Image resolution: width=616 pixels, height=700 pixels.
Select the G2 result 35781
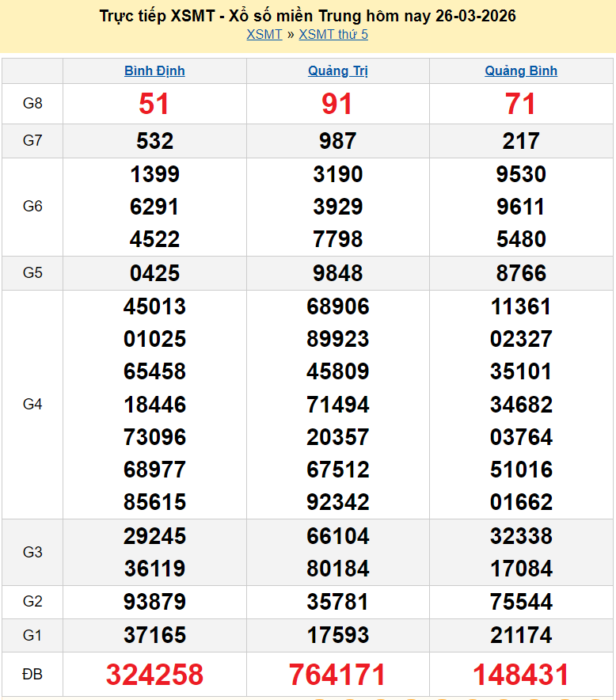tap(338, 602)
